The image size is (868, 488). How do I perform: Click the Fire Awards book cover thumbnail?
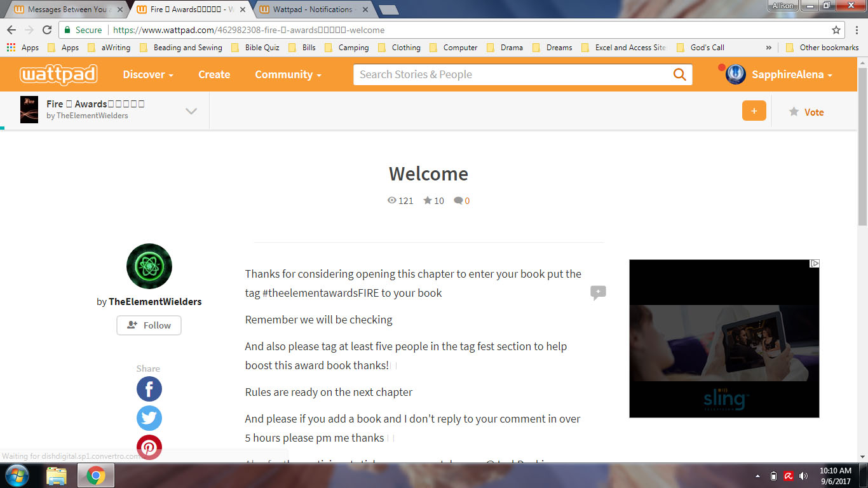pyautogui.click(x=29, y=110)
